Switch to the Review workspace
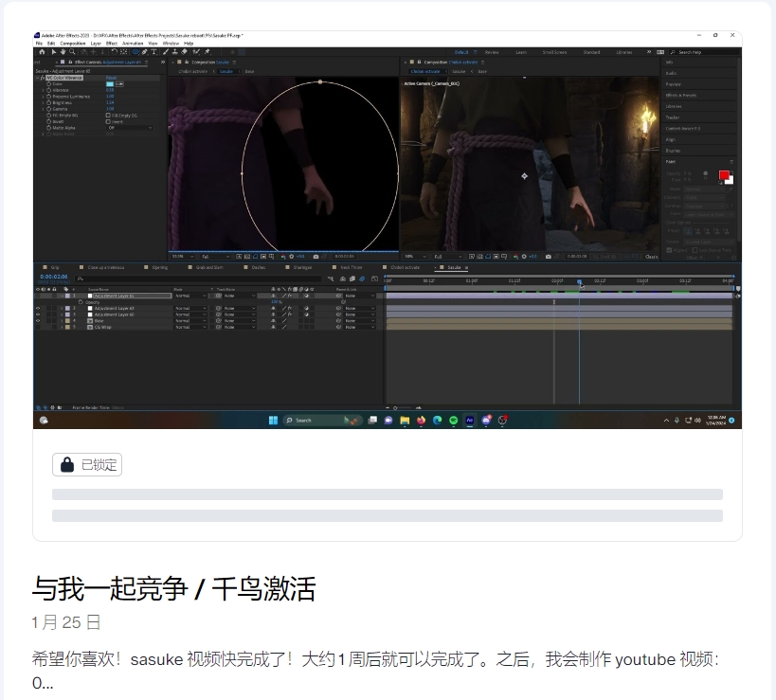This screenshot has height=700, width=776. click(492, 52)
